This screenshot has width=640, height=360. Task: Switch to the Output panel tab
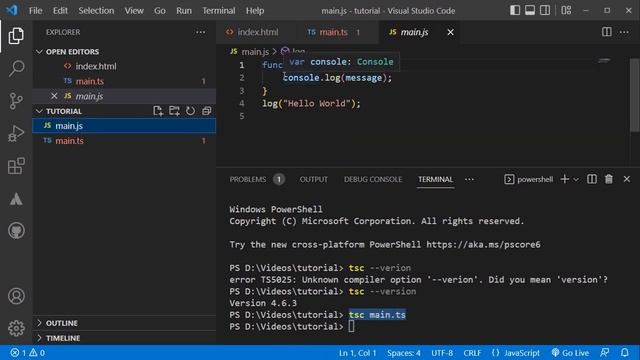tap(313, 179)
